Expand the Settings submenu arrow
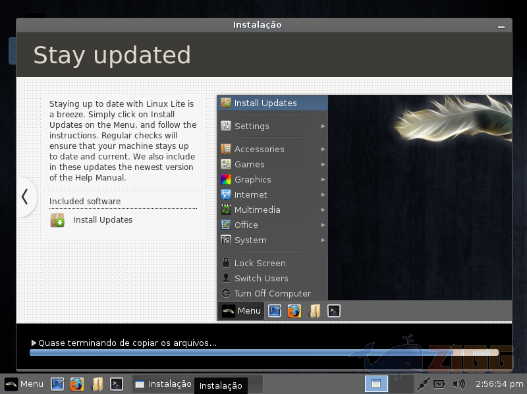 [323, 126]
